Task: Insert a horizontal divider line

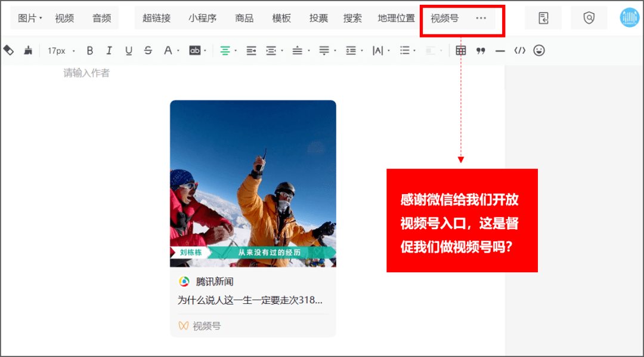Action: (500, 50)
